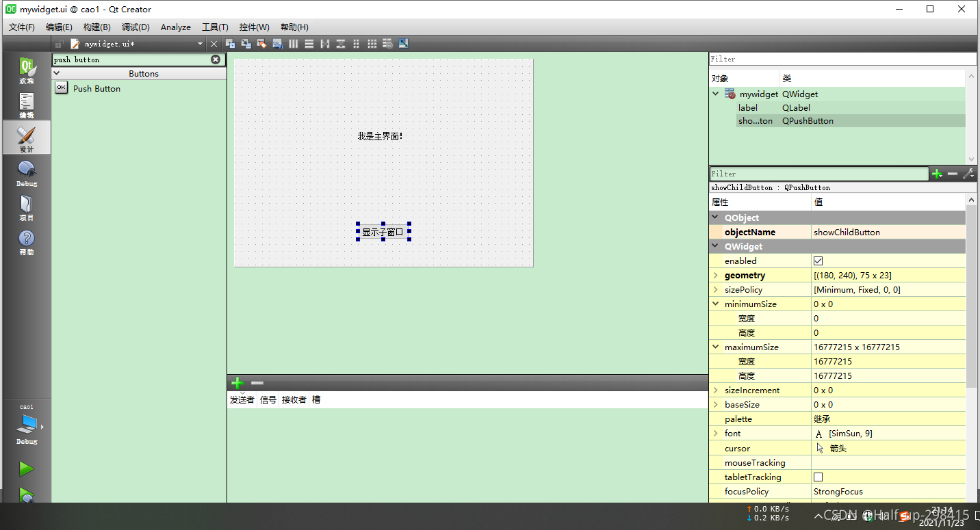Collapse the QWidget property group
Screen dimensions: 980x530
(x=716, y=246)
